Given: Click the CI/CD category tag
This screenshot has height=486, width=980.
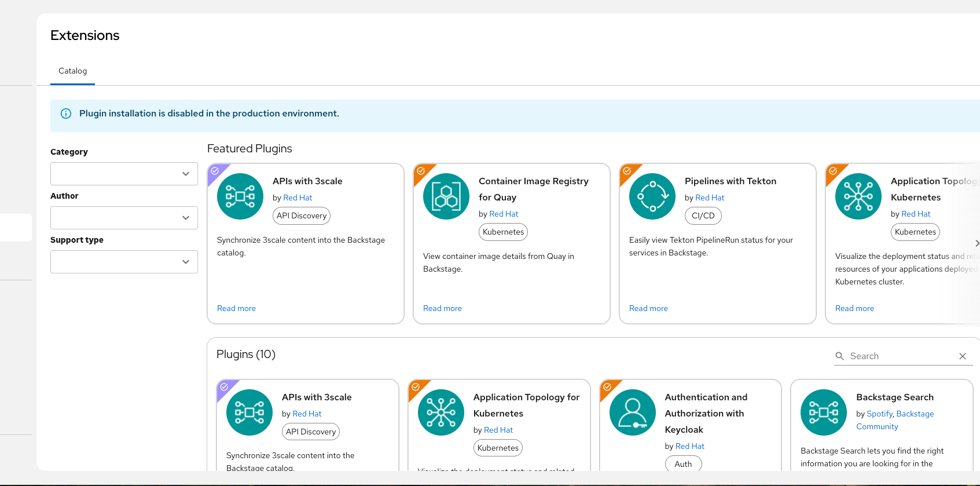Looking at the screenshot, I should pos(703,216).
